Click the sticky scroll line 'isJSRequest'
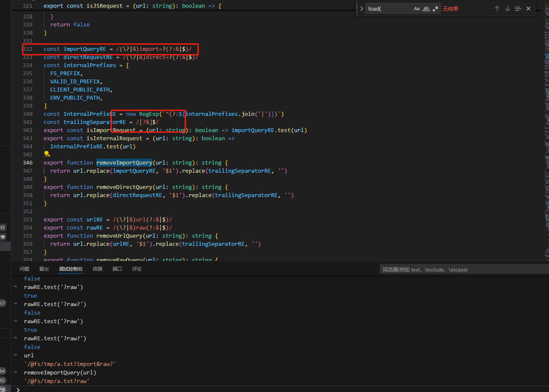Viewport: 549px width, 392px height. point(133,6)
